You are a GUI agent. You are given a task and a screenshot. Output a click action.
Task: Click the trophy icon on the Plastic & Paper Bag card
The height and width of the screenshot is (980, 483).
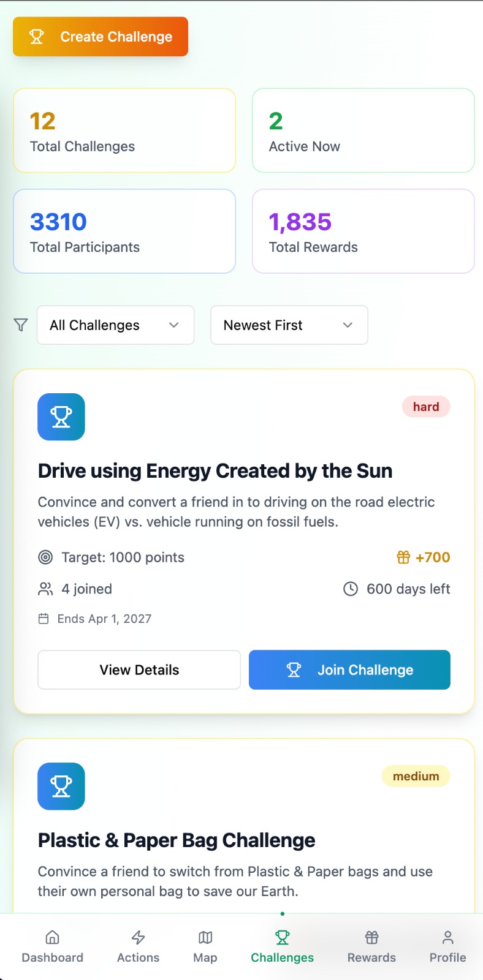(61, 786)
